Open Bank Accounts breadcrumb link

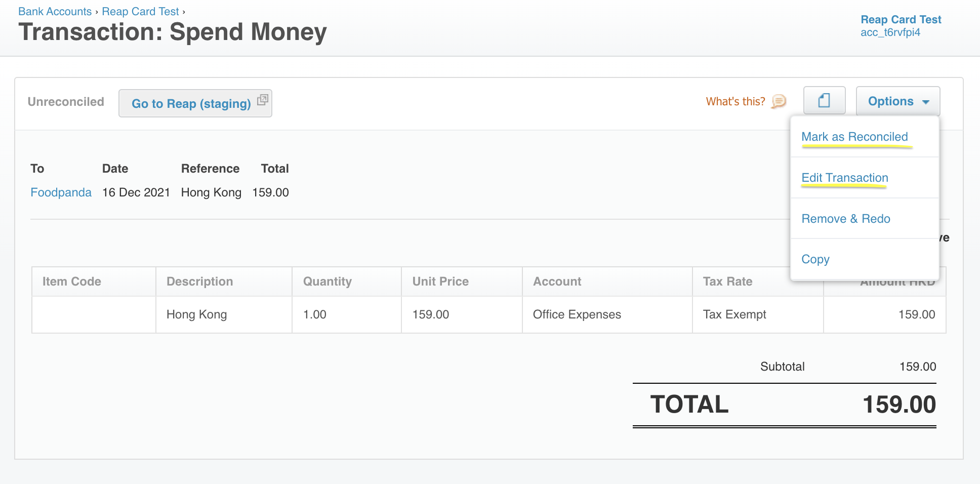coord(55,12)
